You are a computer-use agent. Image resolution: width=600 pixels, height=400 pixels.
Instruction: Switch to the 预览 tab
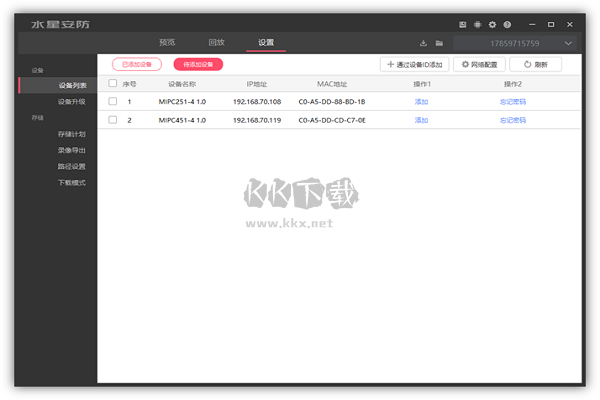167,42
